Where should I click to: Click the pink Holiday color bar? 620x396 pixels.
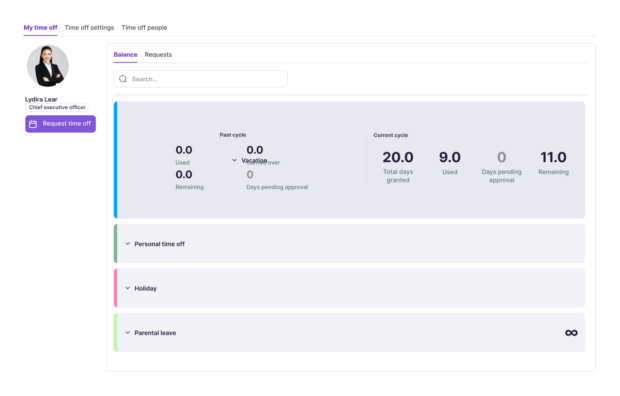click(115, 288)
